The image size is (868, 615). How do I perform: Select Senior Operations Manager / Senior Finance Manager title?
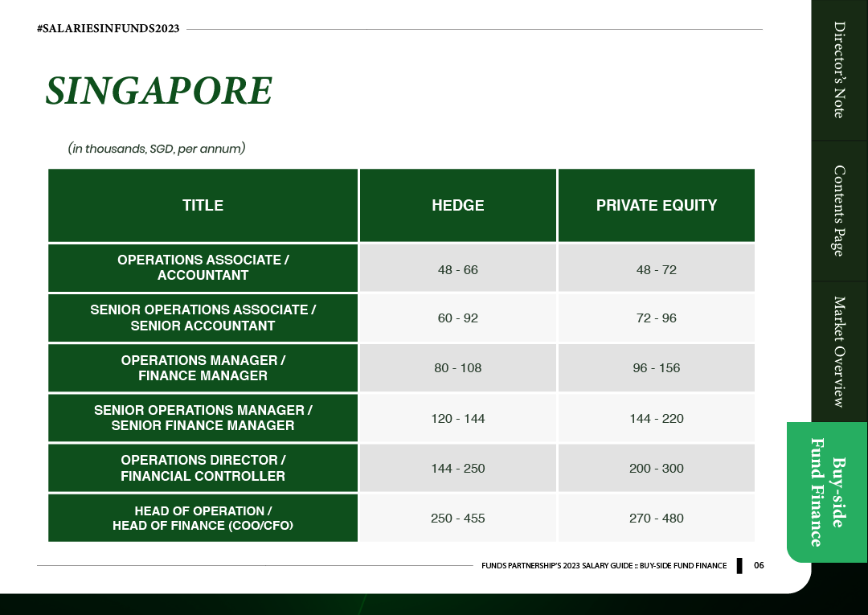pyautogui.click(x=203, y=418)
